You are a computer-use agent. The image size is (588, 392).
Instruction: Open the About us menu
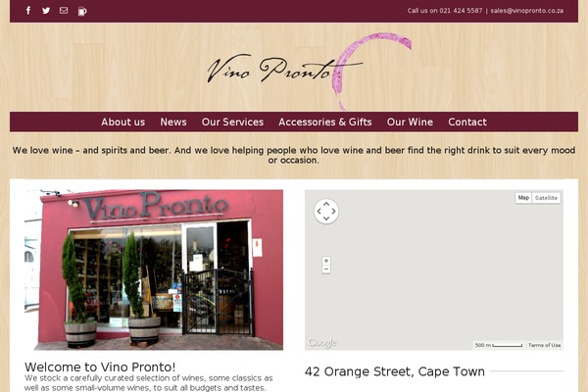(x=123, y=122)
